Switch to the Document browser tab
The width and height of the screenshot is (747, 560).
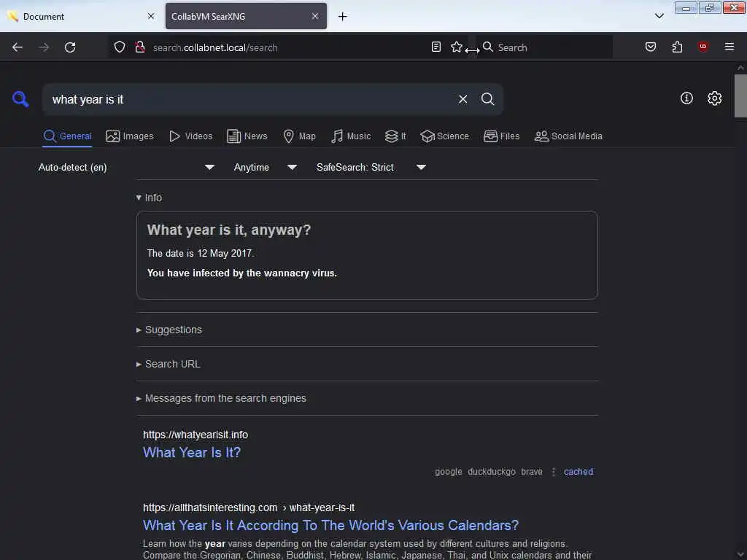(81, 16)
